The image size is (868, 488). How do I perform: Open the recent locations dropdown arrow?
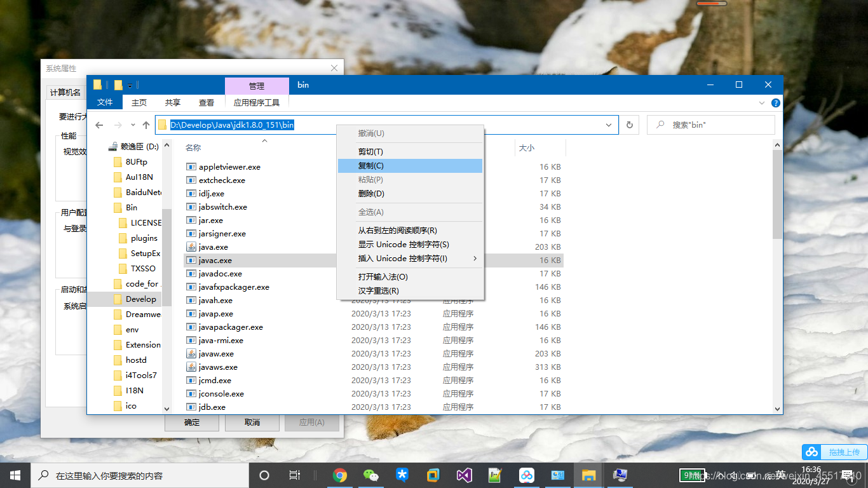point(133,125)
